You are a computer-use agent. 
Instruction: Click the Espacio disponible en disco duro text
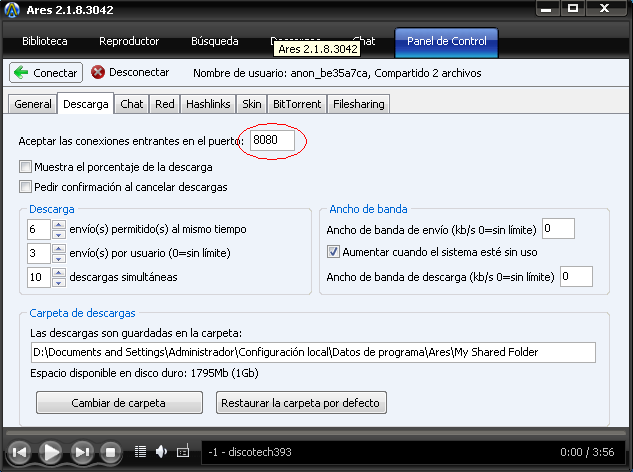pyautogui.click(x=144, y=373)
